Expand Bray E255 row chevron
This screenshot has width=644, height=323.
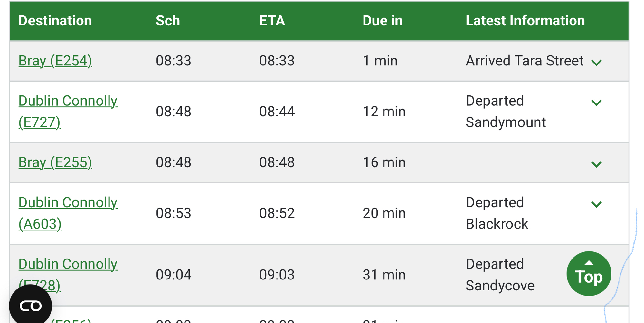click(x=596, y=164)
